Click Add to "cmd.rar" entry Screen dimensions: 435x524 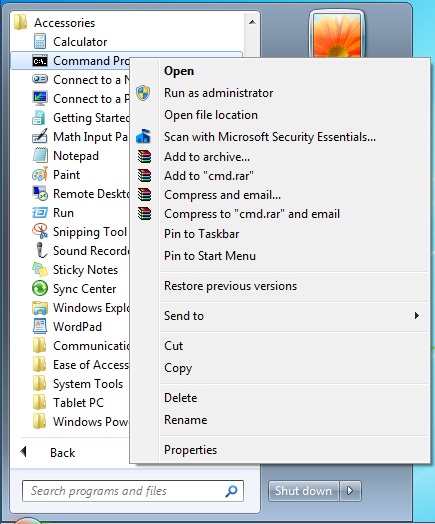209,176
